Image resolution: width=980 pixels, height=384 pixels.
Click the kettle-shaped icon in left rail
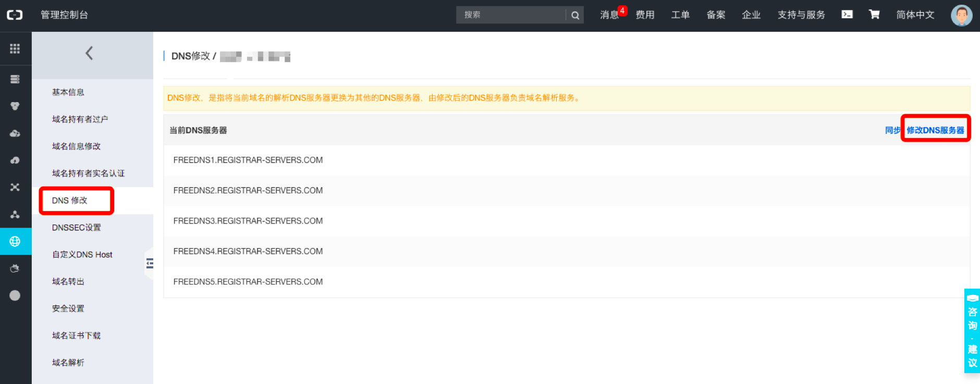click(x=15, y=269)
